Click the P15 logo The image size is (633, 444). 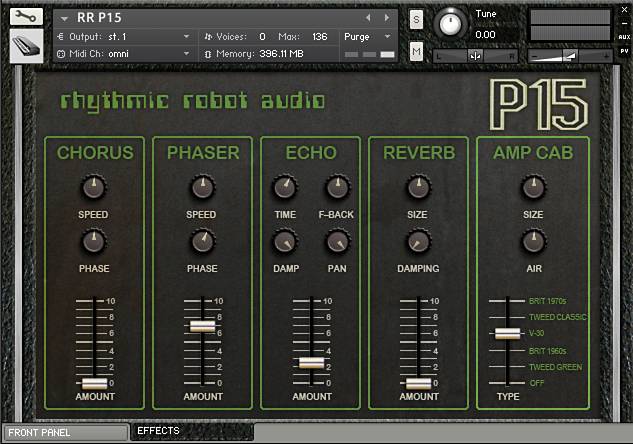pyautogui.click(x=539, y=105)
